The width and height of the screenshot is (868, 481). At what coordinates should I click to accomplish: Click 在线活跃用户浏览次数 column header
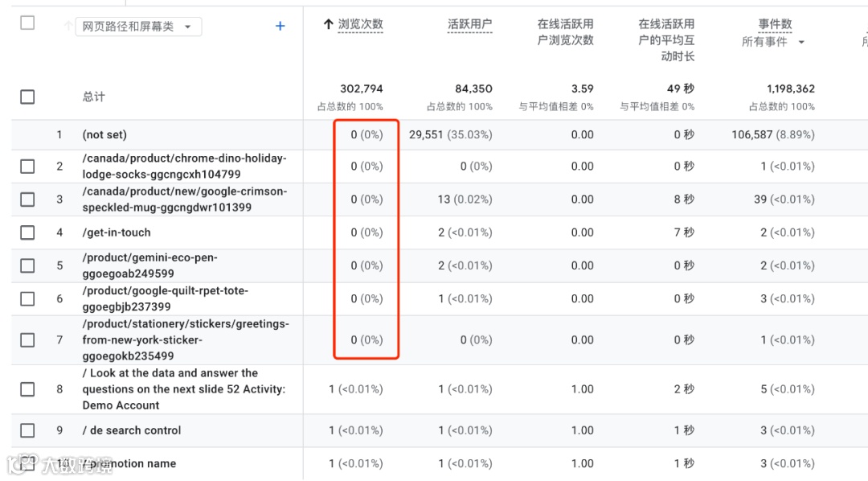565,32
